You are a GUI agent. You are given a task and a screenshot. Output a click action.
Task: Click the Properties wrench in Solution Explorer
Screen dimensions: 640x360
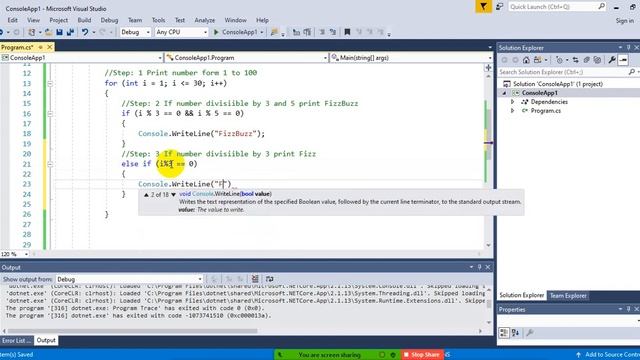click(612, 60)
